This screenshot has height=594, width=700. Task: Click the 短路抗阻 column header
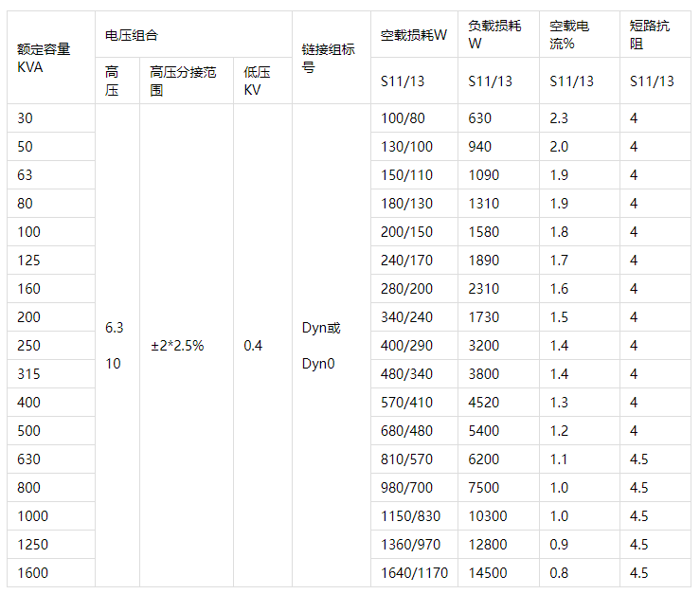tap(653, 35)
